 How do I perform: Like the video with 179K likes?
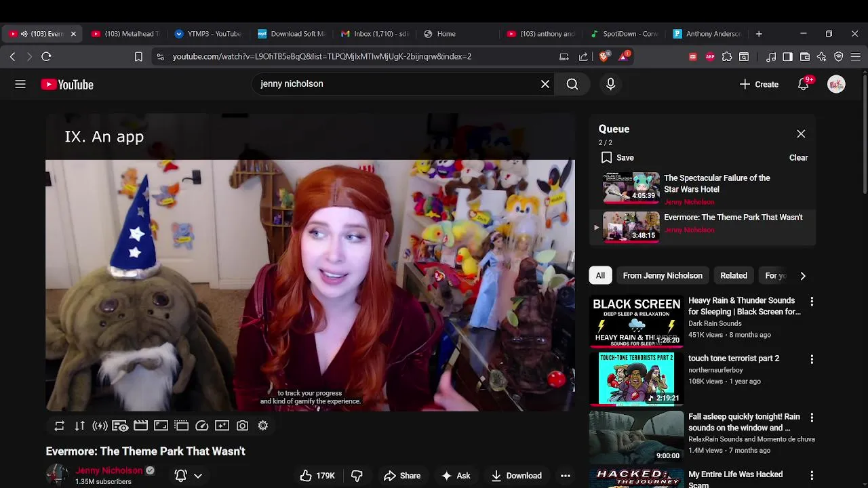pyautogui.click(x=317, y=476)
